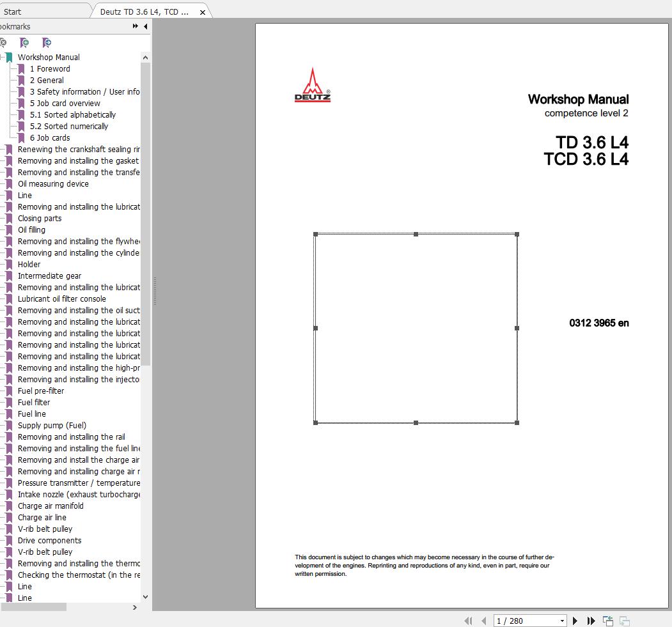Click the delete bookmark icon
Image resolution: width=672 pixels, height=627 pixels.
pos(3,43)
